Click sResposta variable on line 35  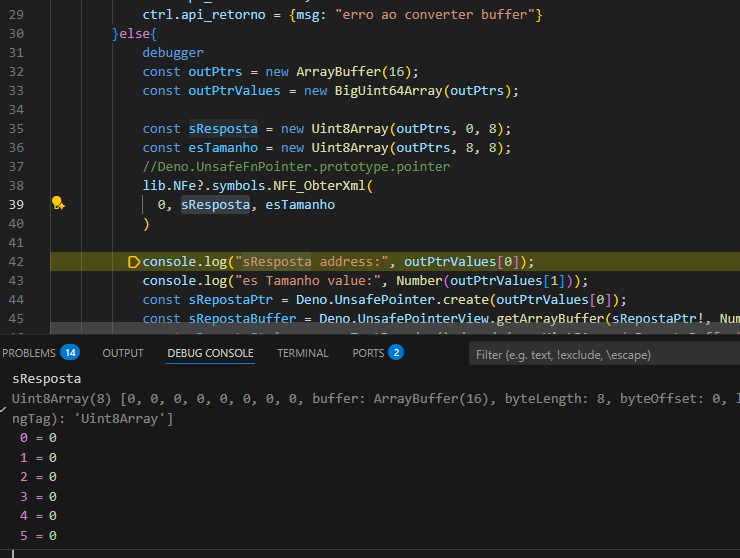pos(223,128)
